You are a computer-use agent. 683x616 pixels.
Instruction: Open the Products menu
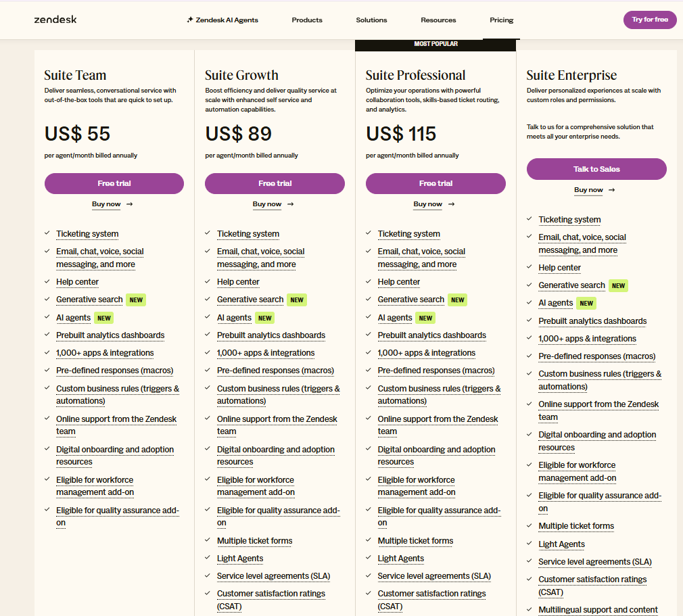pos(307,20)
